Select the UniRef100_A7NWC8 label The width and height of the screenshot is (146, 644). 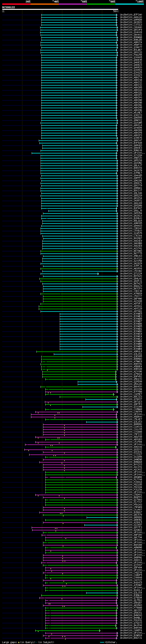(131, 361)
